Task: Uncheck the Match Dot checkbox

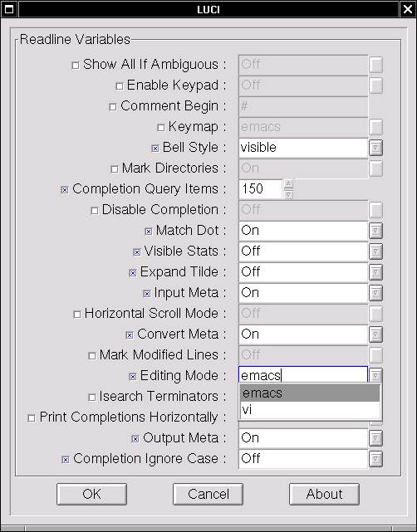Action: pos(149,232)
